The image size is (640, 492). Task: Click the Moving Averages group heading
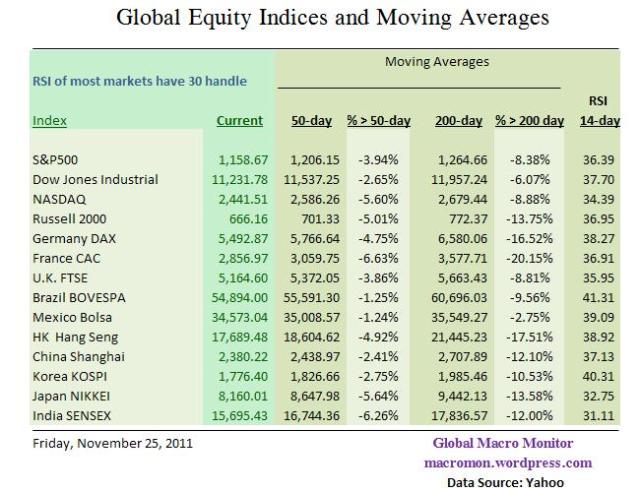(x=436, y=62)
